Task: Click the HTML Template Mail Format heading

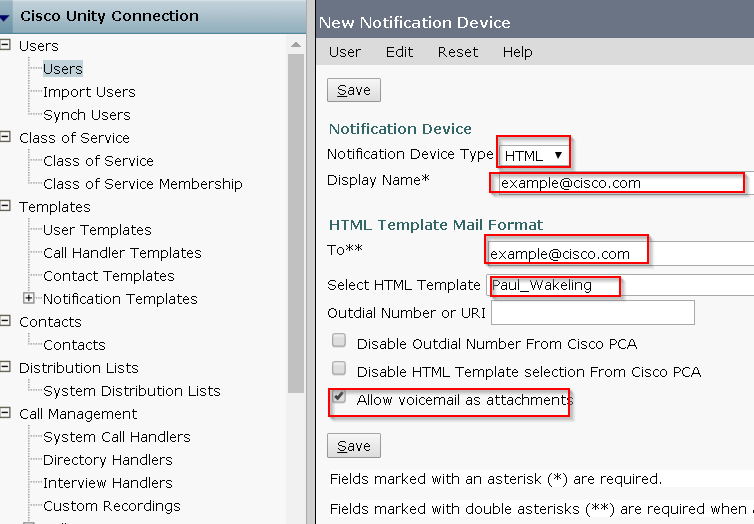Action: pyautogui.click(x=436, y=225)
